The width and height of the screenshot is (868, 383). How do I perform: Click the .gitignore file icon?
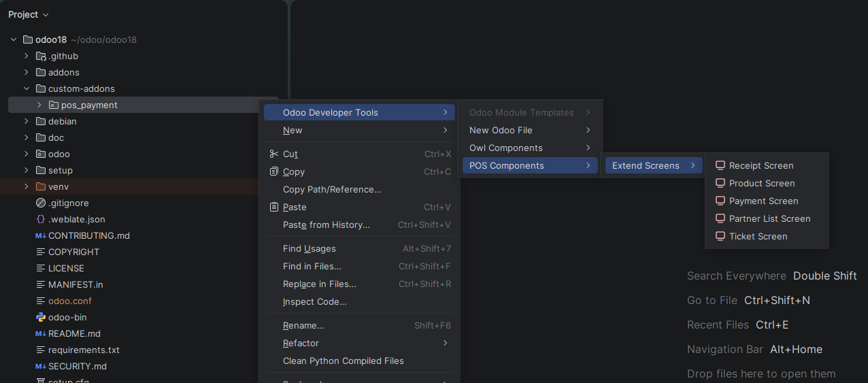point(41,203)
